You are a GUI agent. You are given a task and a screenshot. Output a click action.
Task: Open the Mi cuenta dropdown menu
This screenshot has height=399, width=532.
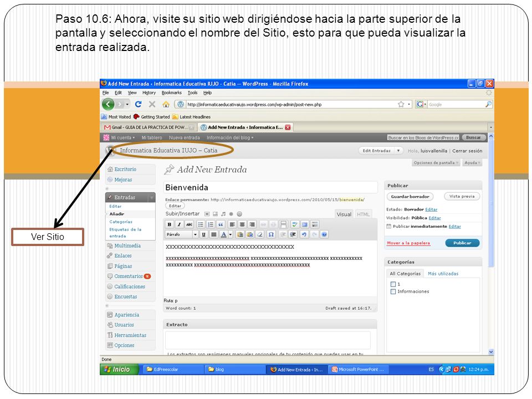(x=123, y=138)
